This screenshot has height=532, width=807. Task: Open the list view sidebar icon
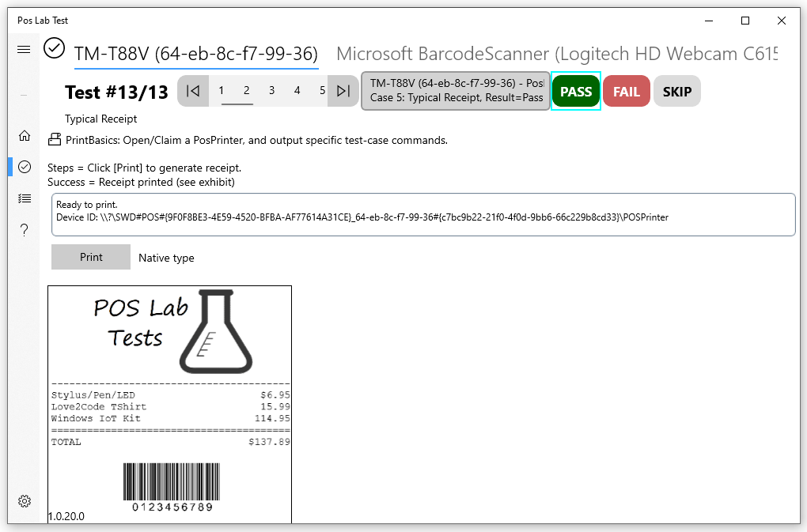pos(25,198)
